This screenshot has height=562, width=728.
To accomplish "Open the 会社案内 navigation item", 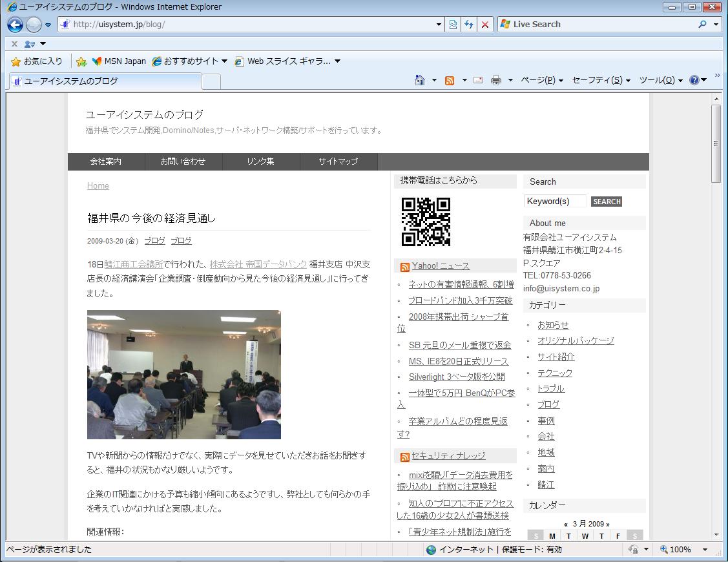I will tap(106, 161).
